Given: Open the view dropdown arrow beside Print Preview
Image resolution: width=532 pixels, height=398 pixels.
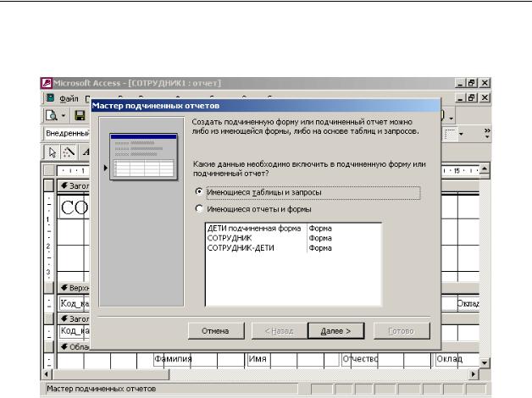Looking at the screenshot, I should (x=63, y=116).
